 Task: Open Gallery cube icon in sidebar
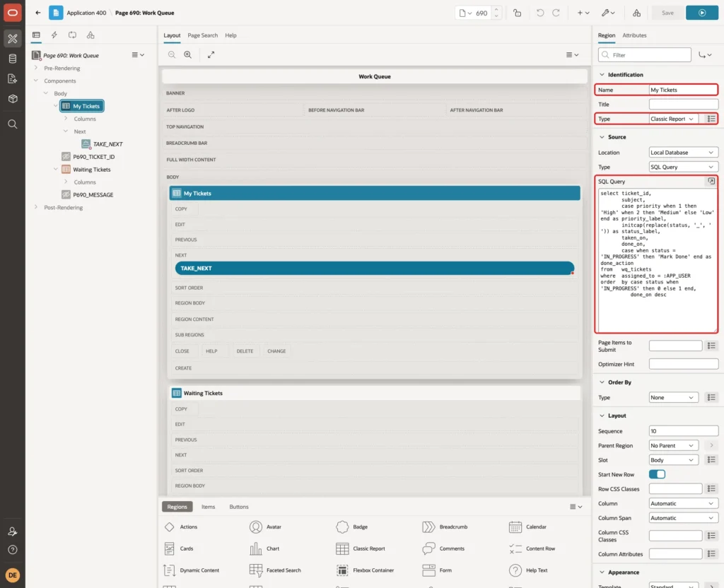(13, 99)
